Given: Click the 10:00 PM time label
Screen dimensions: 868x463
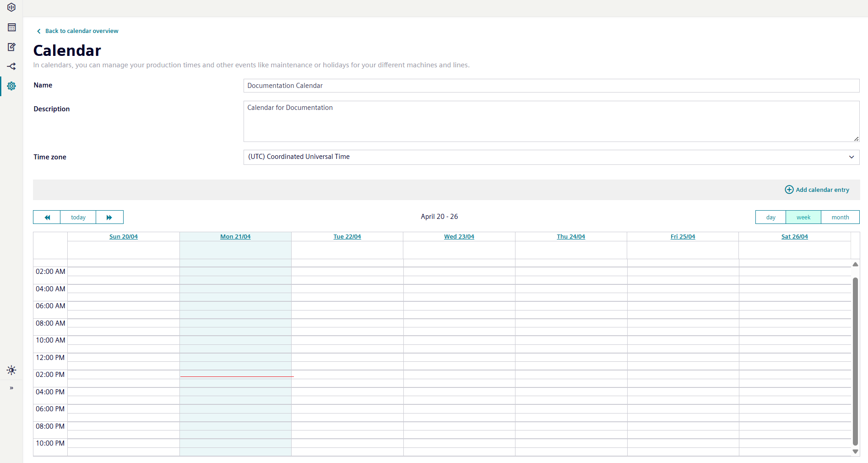Looking at the screenshot, I should point(50,443).
